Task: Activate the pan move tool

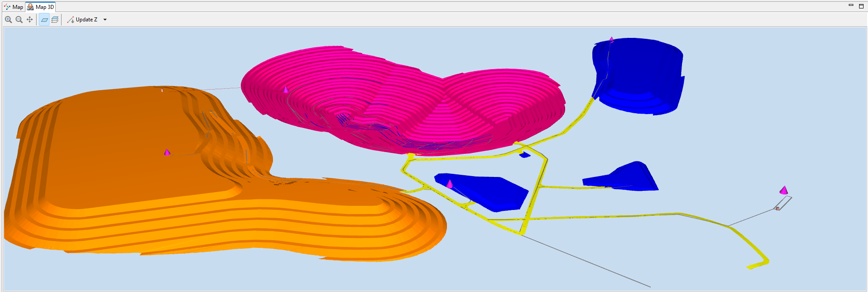Action: 30,20
